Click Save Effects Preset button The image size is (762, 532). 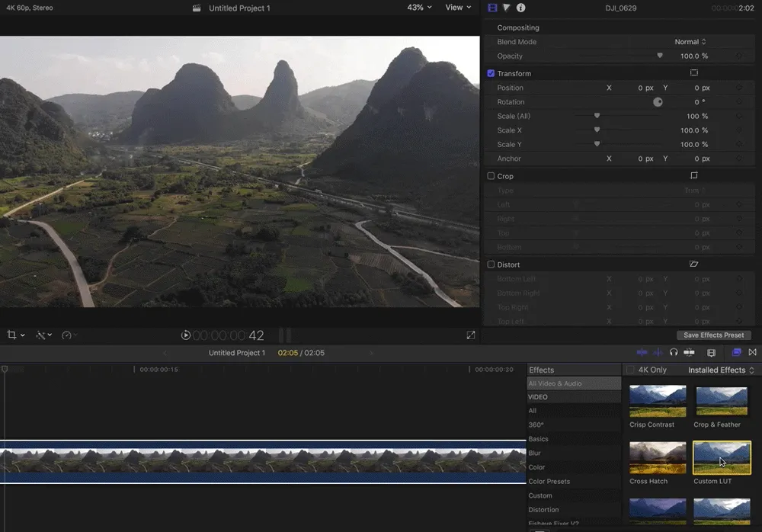[713, 335]
